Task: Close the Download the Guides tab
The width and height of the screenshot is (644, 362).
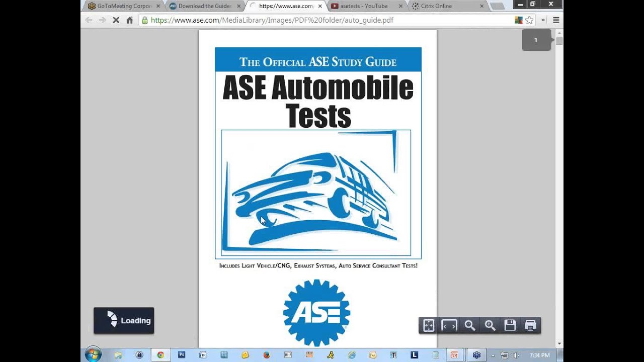Action: [x=239, y=6]
